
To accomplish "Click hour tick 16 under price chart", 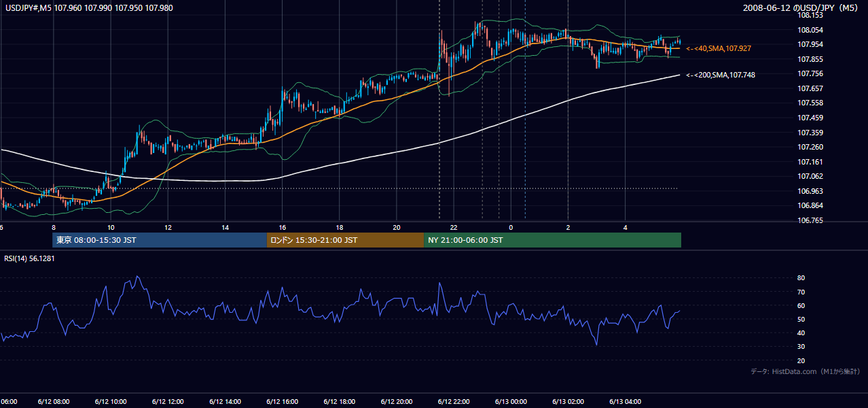I will (282, 228).
